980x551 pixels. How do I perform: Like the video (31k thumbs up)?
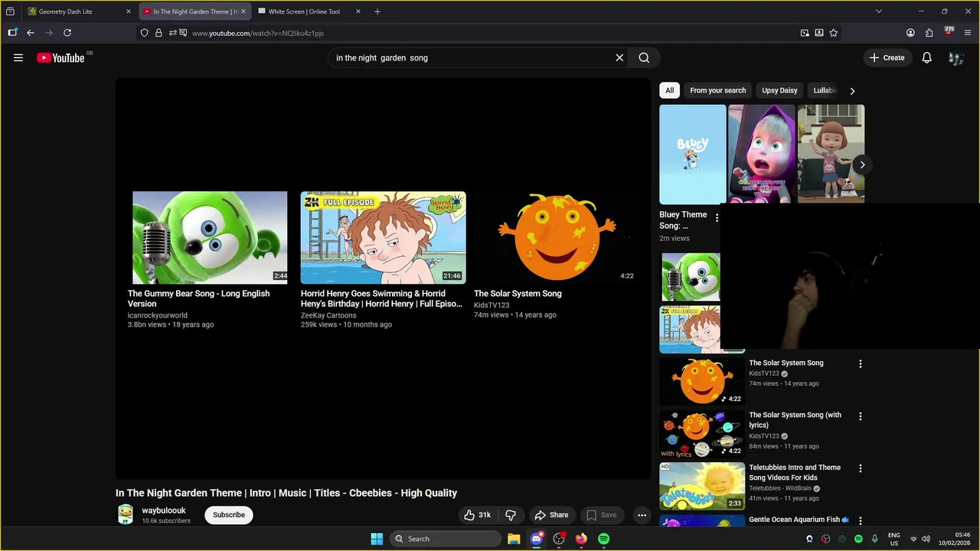click(477, 515)
